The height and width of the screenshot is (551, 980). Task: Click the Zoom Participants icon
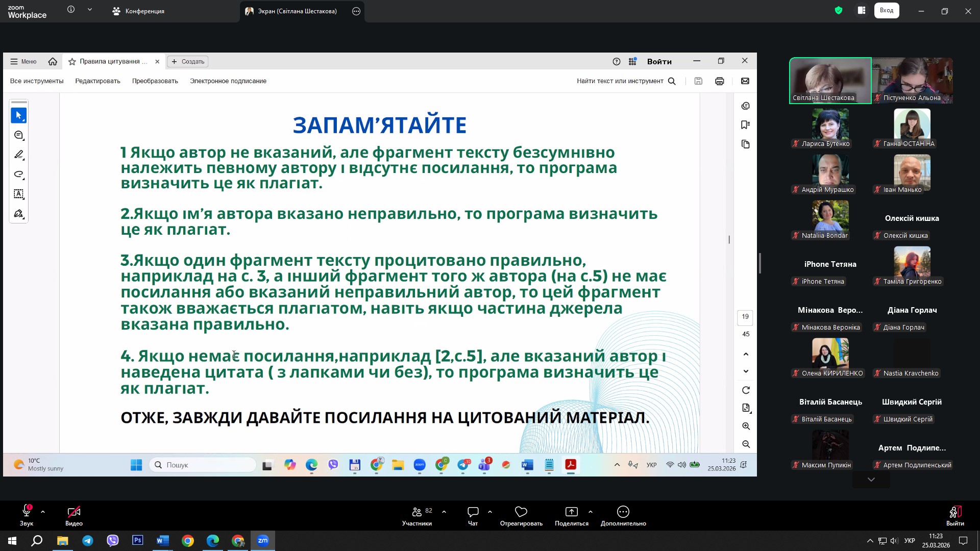click(417, 512)
